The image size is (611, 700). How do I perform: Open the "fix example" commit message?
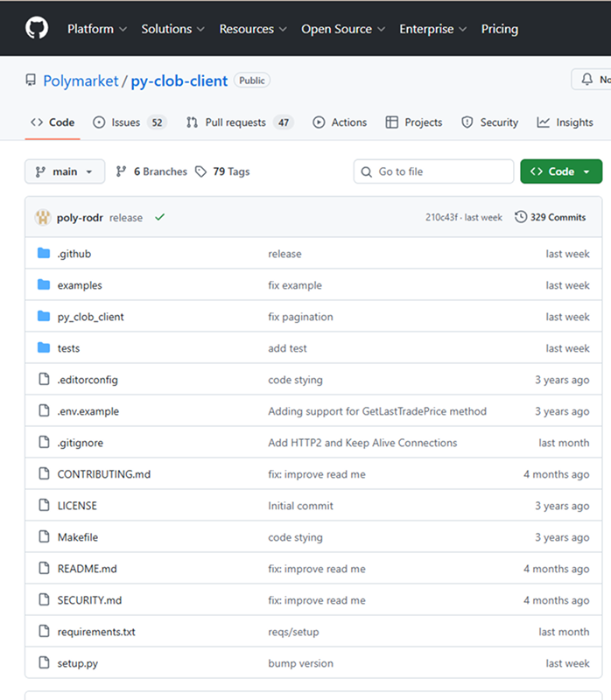(295, 285)
